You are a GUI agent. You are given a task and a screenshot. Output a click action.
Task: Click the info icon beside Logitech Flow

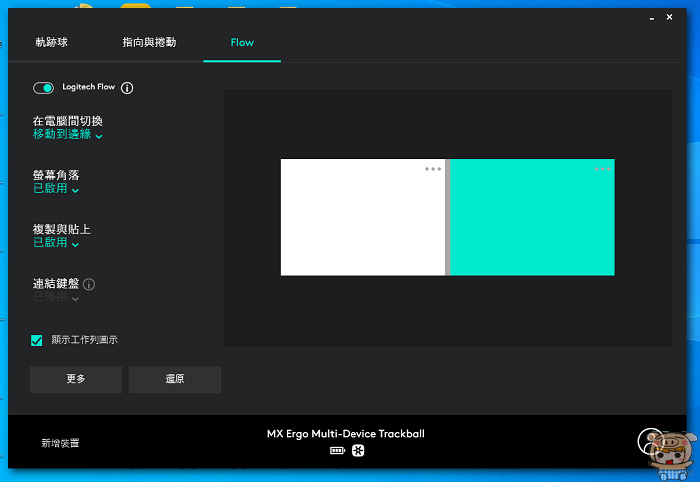coord(127,88)
